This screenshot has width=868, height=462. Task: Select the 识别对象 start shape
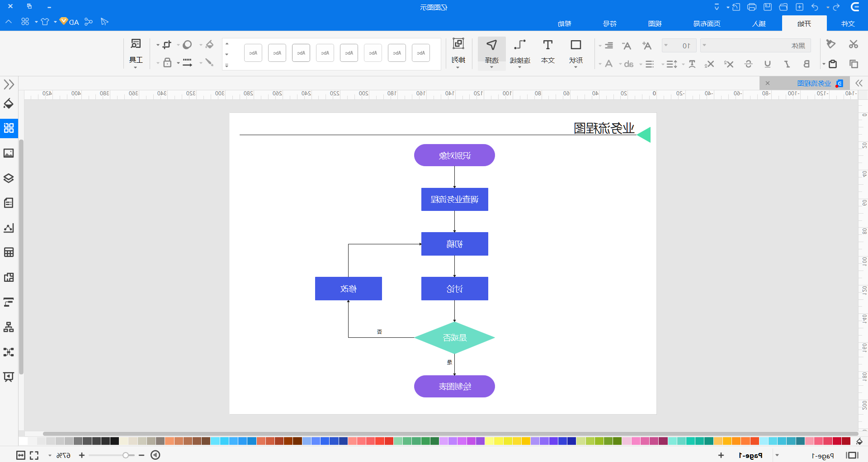tap(454, 155)
